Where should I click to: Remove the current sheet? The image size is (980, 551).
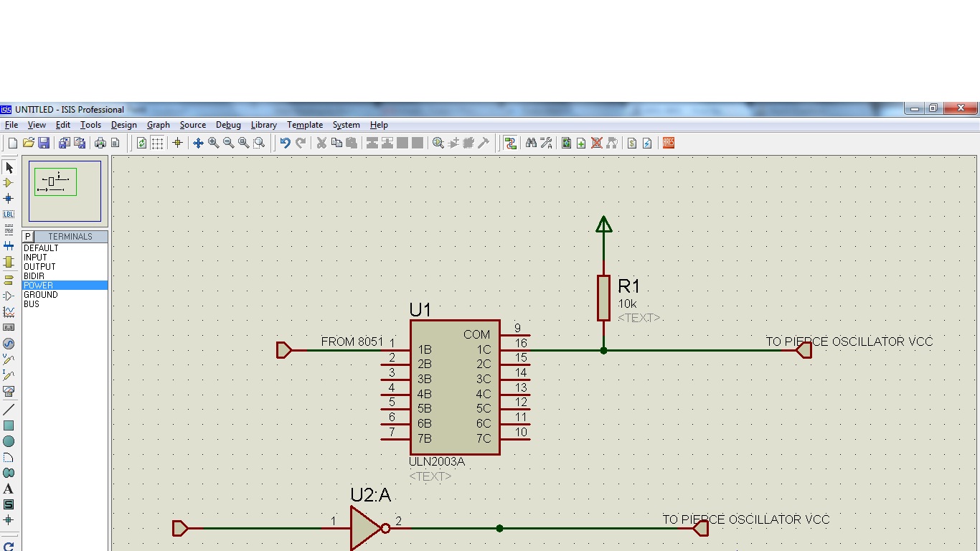pyautogui.click(x=596, y=143)
